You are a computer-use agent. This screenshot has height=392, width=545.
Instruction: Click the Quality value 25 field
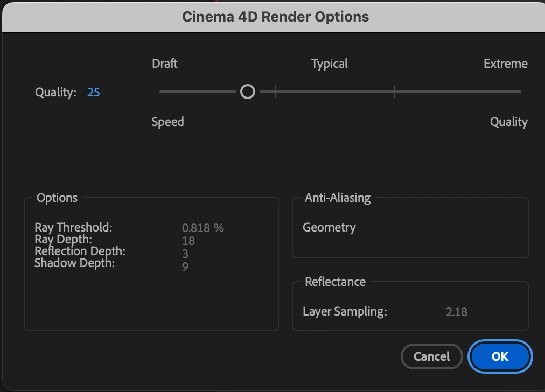click(x=94, y=92)
